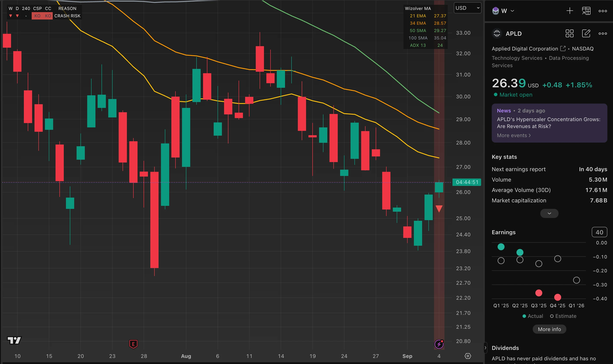Click the Q1 '25 actual earnings dot

(x=501, y=247)
